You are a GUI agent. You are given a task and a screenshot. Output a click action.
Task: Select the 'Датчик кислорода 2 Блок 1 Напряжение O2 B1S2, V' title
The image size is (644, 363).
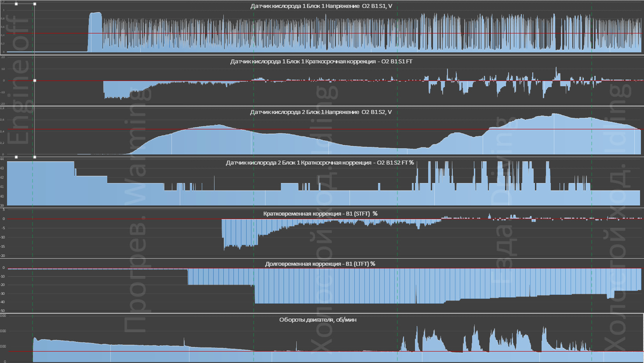[321, 112]
